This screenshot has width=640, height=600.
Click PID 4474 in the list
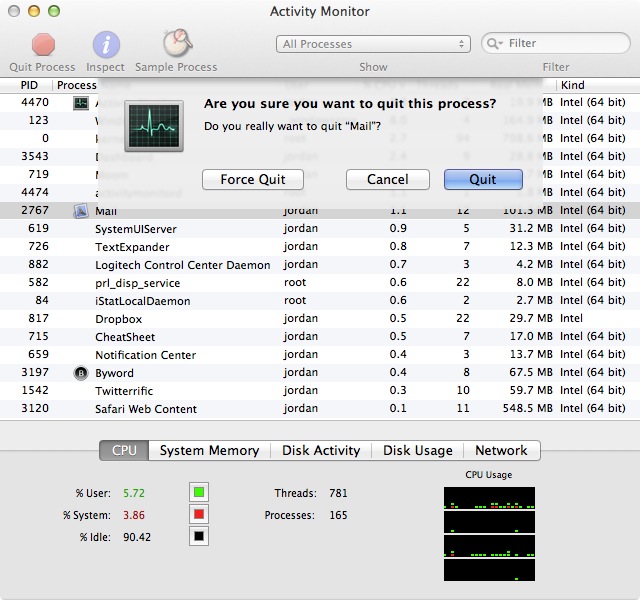click(x=35, y=192)
